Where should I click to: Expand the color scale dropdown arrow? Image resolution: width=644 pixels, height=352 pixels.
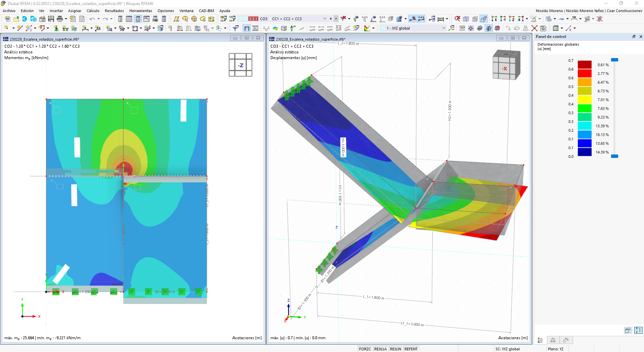click(373, 28)
